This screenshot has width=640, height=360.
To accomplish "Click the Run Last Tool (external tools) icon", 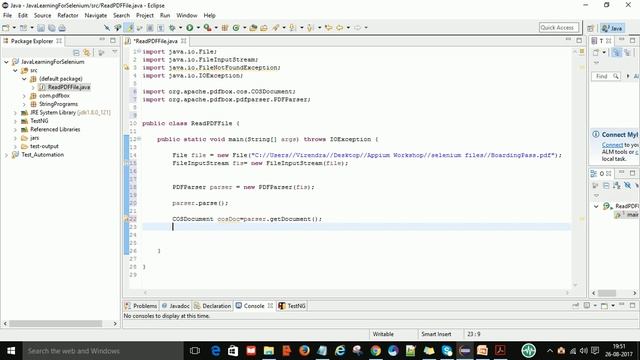I will coord(207,28).
